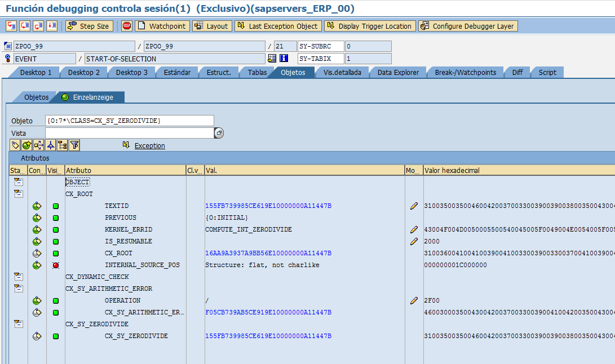This screenshot has width=615, height=364.
Task: Open the Diff tab
Action: coord(517,73)
